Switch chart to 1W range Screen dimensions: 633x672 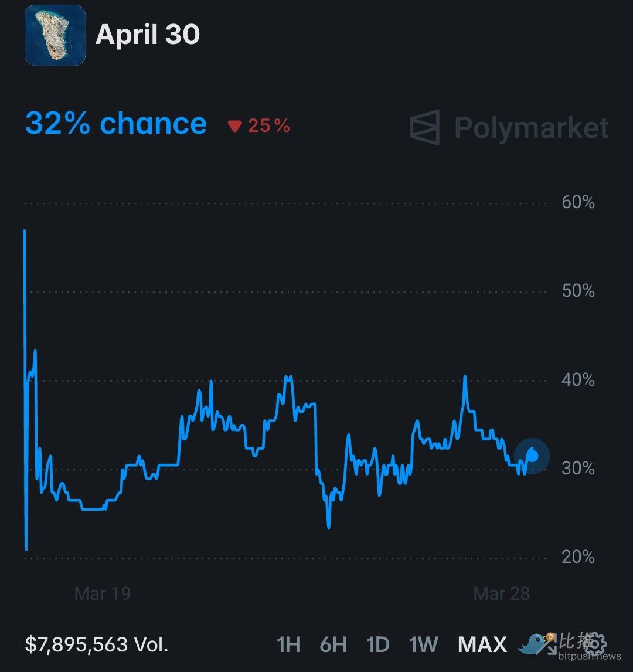pyautogui.click(x=424, y=644)
